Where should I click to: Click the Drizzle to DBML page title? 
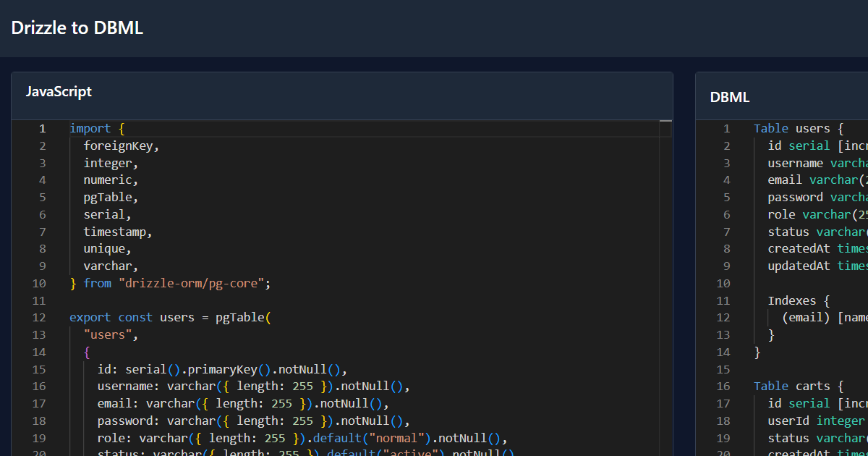click(77, 28)
